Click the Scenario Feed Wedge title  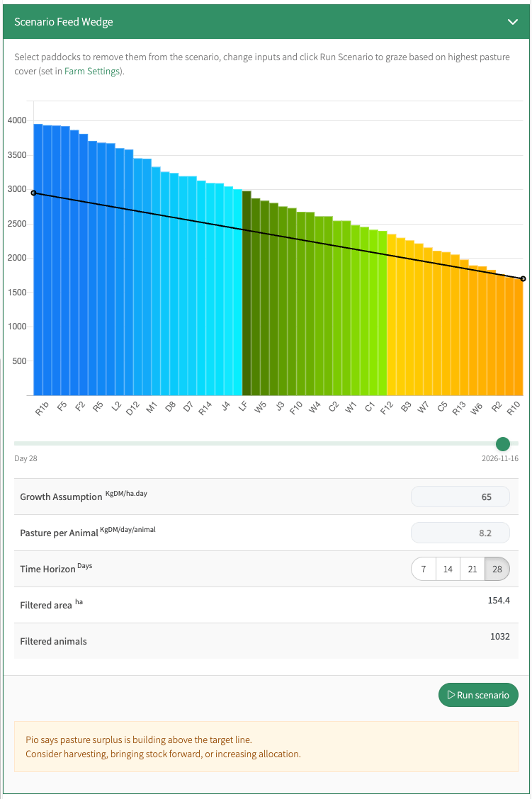pos(64,22)
